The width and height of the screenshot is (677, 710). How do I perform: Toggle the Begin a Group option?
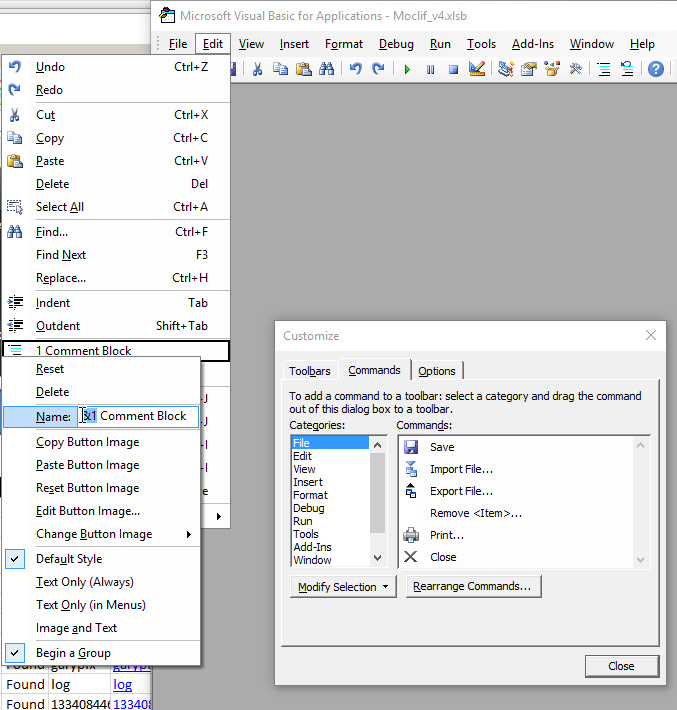pyautogui.click(x=73, y=653)
